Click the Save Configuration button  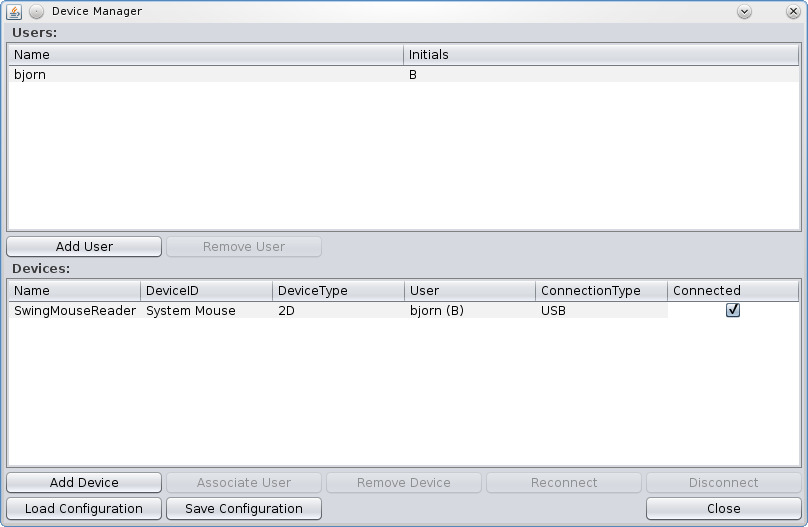(x=244, y=509)
